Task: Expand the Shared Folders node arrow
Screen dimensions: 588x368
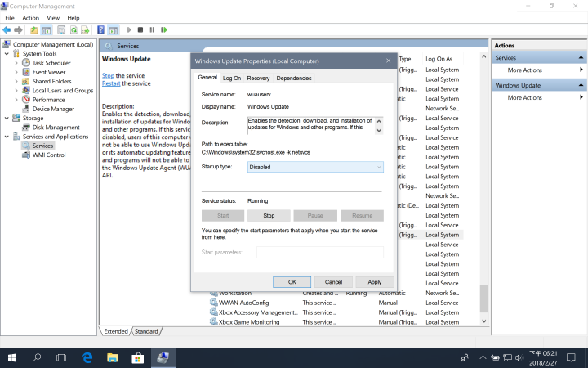Action: tap(16, 82)
